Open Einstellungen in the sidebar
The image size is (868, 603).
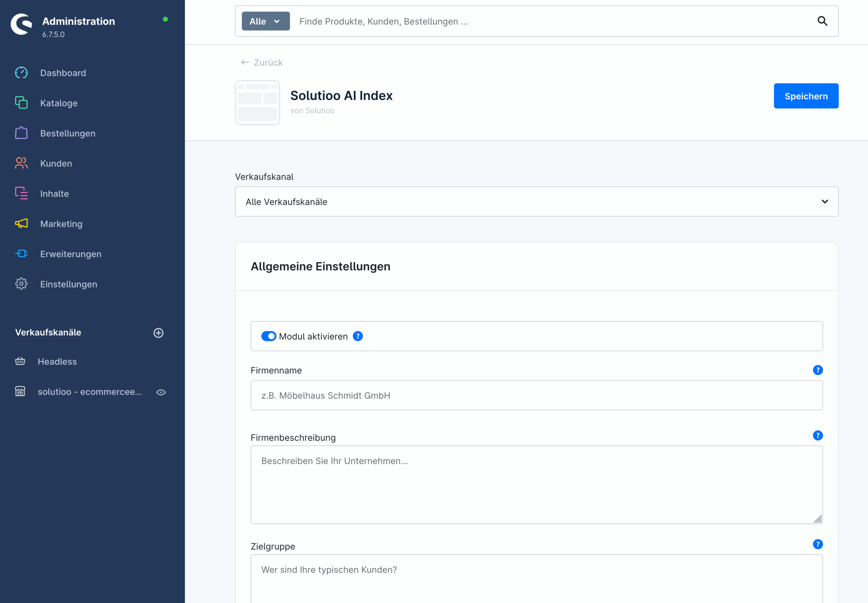point(69,284)
